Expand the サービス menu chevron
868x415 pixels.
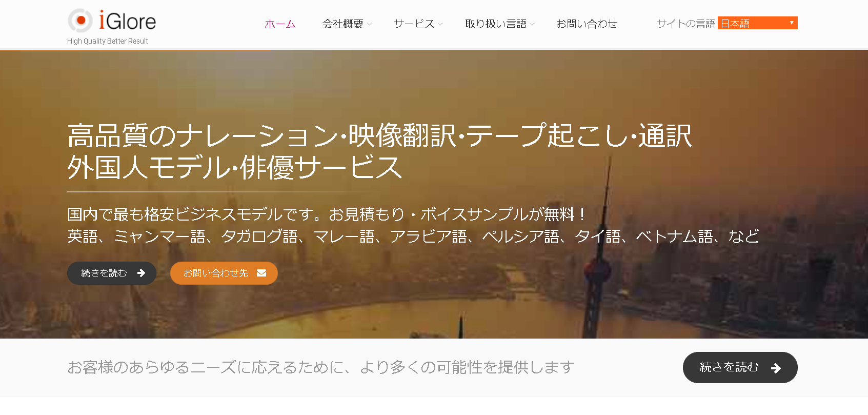coord(440,24)
